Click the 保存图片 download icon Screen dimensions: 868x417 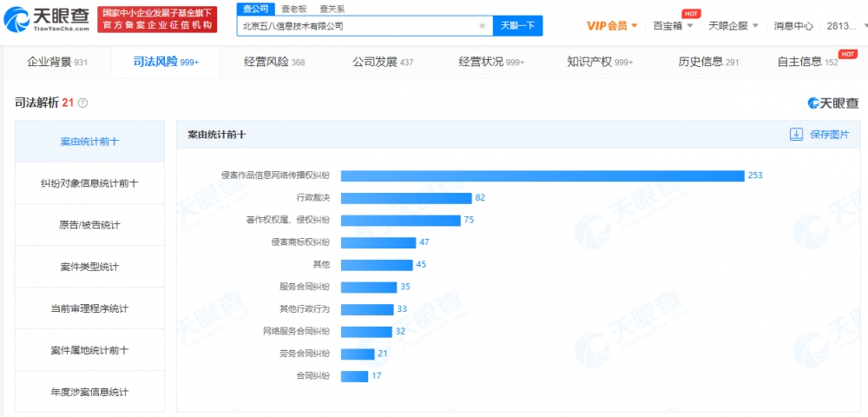click(796, 135)
